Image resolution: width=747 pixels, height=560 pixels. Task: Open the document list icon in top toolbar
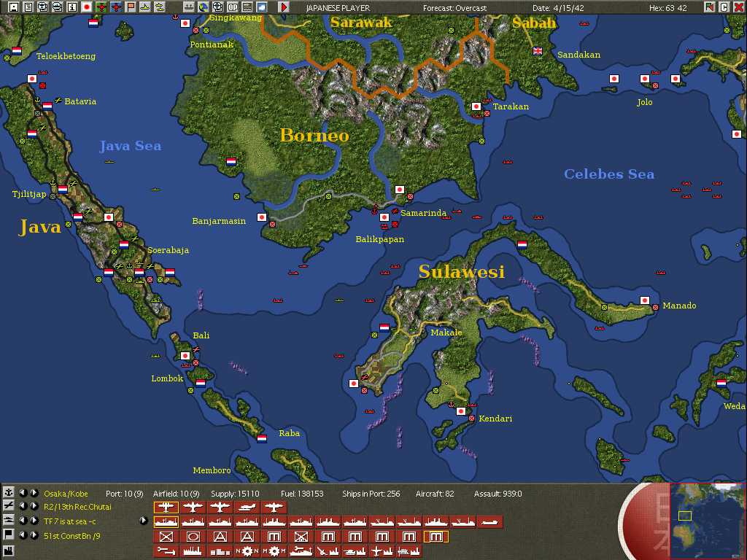[x=28, y=7]
